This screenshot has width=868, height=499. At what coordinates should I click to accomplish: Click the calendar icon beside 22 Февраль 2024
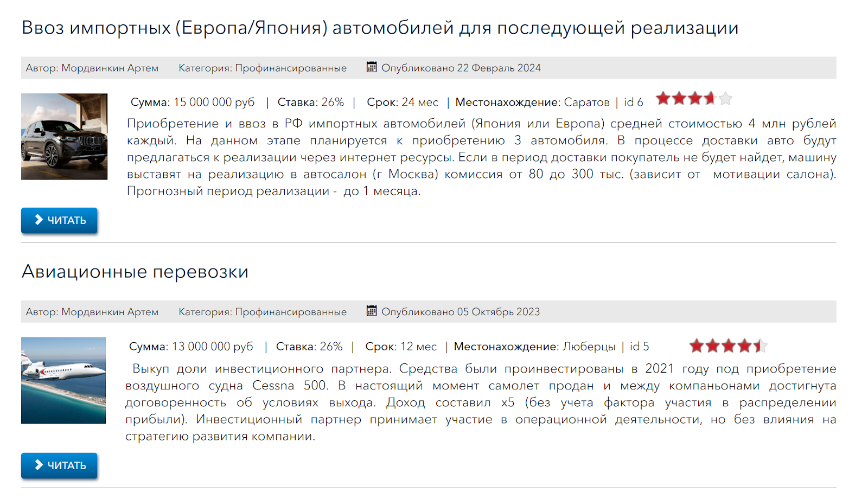point(372,67)
